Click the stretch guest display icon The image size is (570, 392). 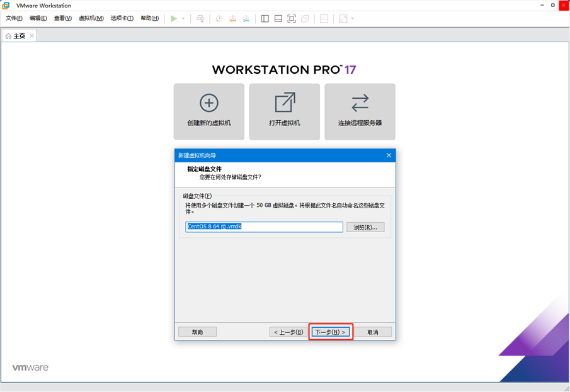(343, 18)
